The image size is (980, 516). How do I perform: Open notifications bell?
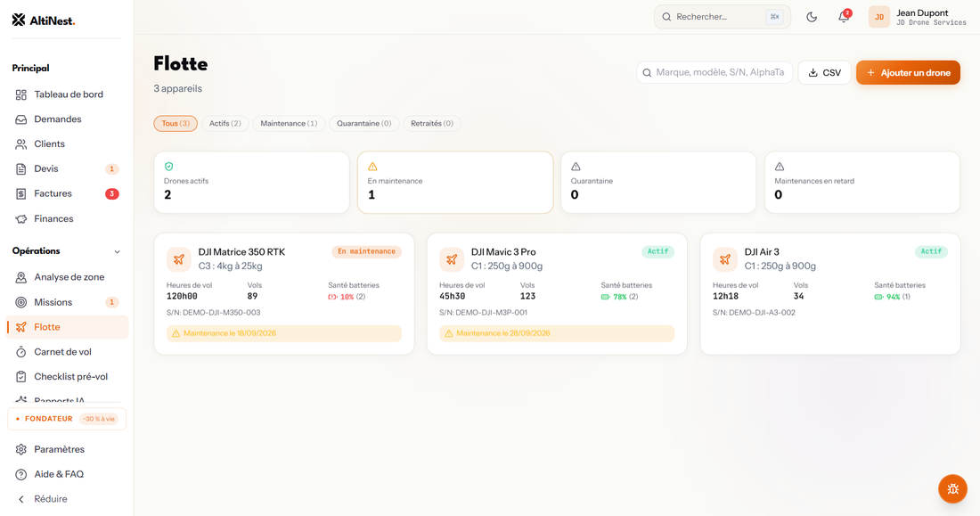[x=844, y=17]
